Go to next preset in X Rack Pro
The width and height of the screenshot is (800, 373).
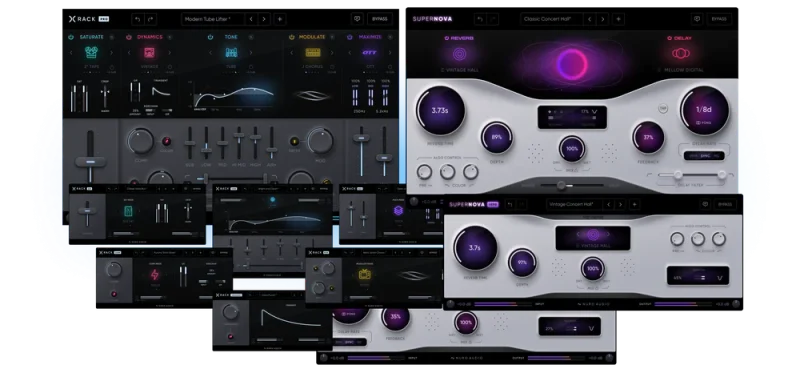[x=264, y=19]
